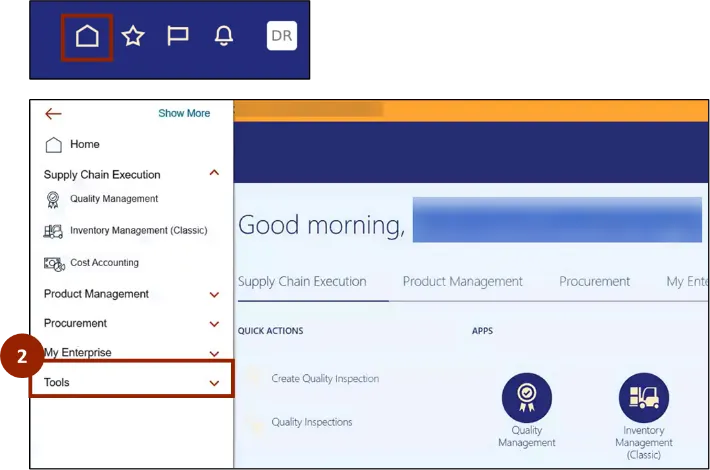Open Quality Management text link in navigator
The height and width of the screenshot is (470, 710).
[114, 199]
